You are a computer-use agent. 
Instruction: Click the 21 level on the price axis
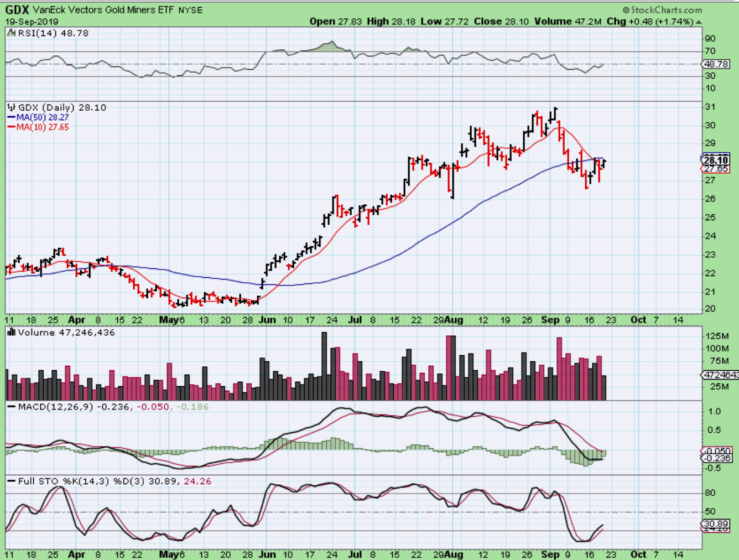tap(710, 292)
